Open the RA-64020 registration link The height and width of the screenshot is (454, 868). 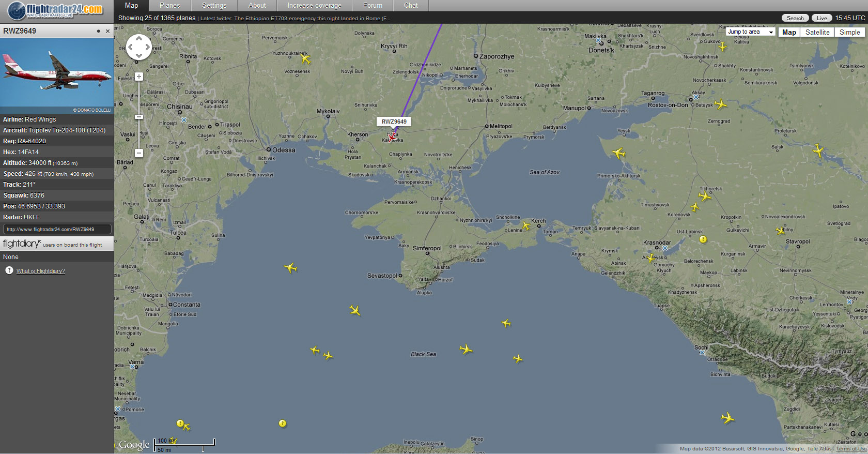point(32,141)
